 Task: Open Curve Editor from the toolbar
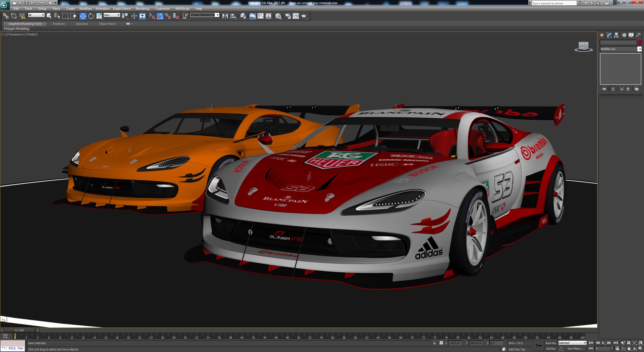tap(261, 16)
